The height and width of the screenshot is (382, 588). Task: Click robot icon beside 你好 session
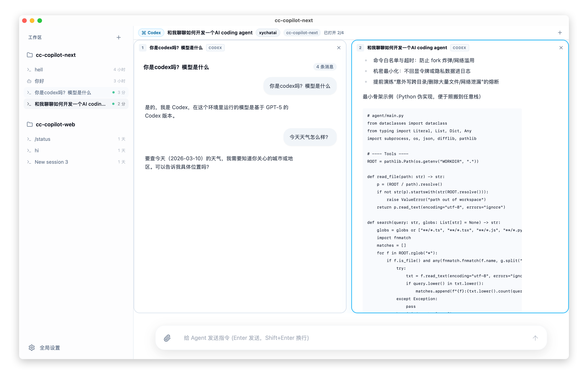[29, 81]
